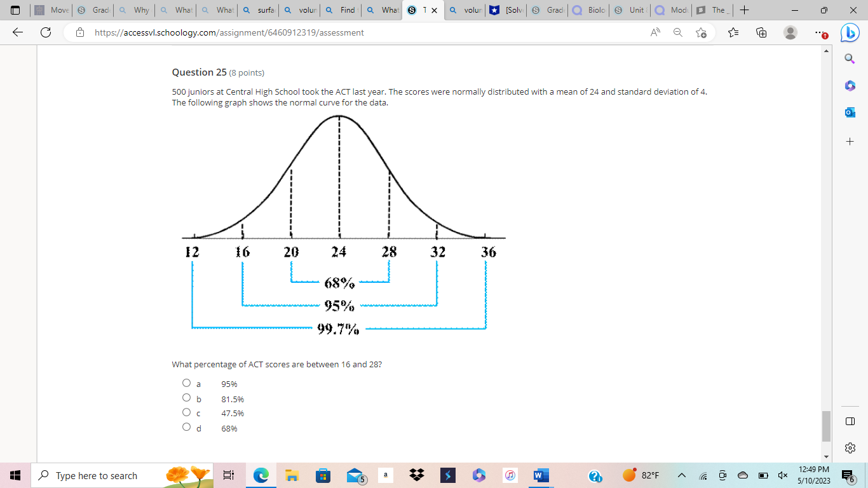This screenshot has height=488, width=868.
Task: Click the zoom out magnifier icon
Action: [x=678, y=32]
